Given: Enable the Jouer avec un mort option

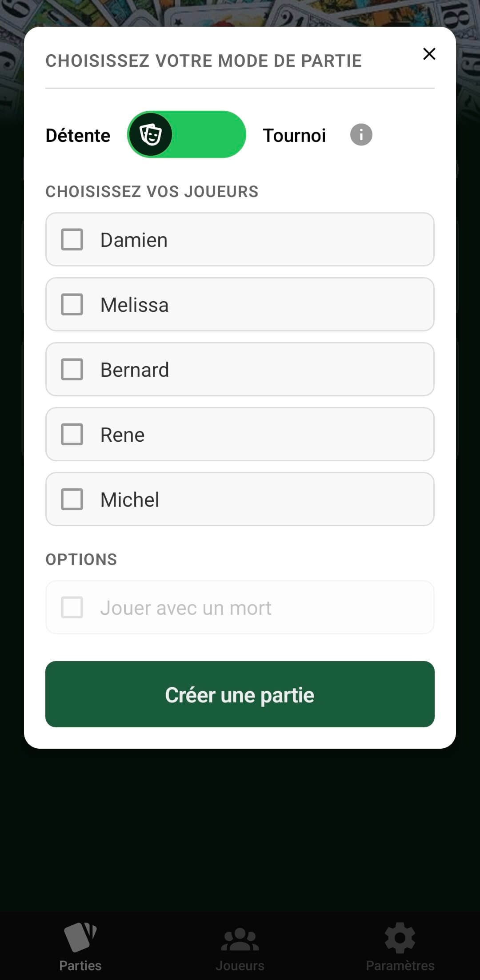Looking at the screenshot, I should [72, 608].
